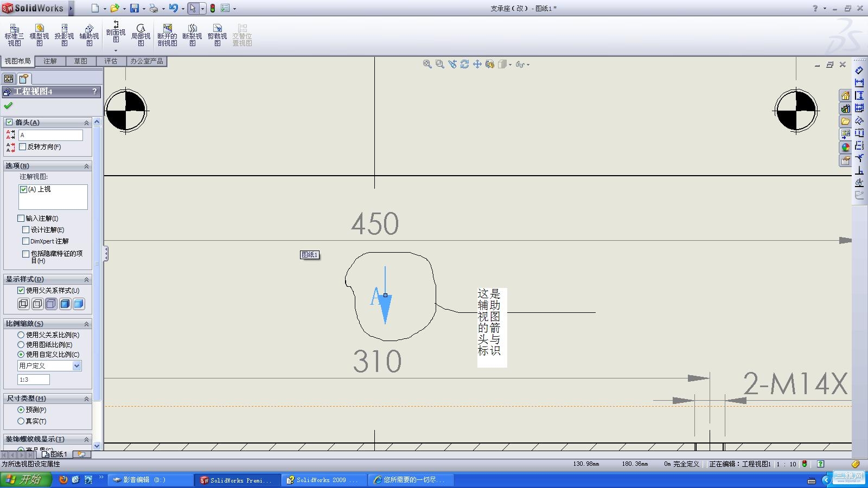Select the 模型视图 model view tool
The width and height of the screenshot is (868, 488).
(x=39, y=35)
